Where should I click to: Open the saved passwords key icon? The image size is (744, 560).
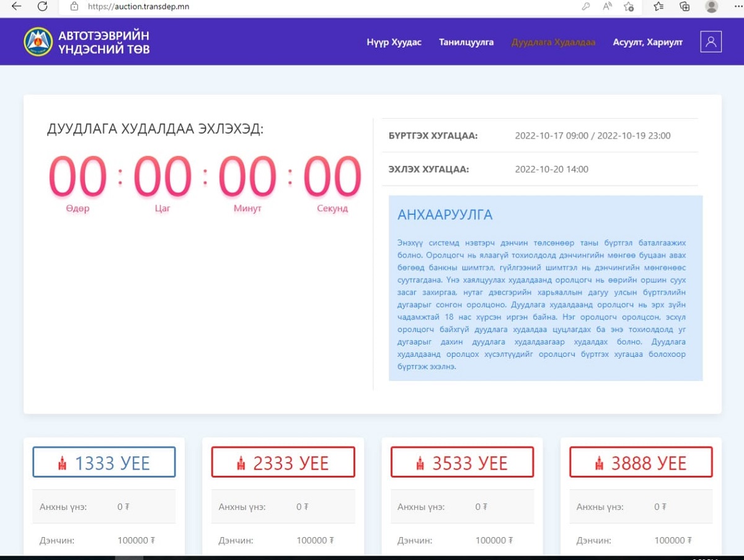(x=585, y=7)
